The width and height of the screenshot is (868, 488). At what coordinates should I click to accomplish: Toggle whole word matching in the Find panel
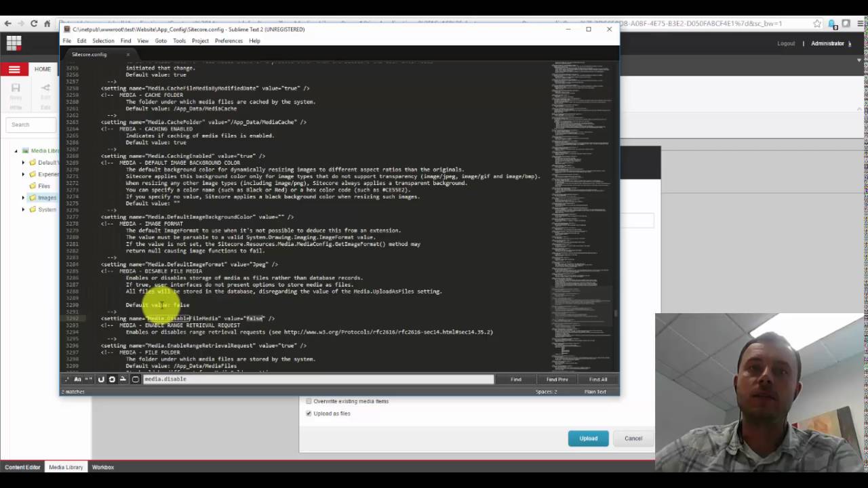coord(88,379)
